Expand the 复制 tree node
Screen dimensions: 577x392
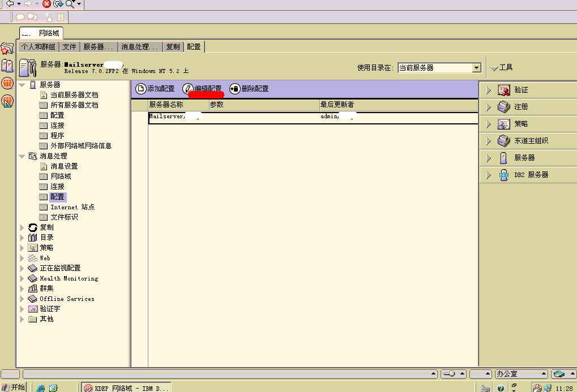(23, 227)
